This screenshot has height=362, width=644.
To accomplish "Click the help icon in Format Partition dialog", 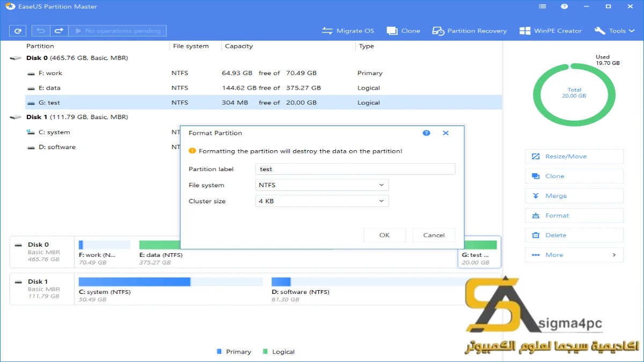I will (x=427, y=133).
